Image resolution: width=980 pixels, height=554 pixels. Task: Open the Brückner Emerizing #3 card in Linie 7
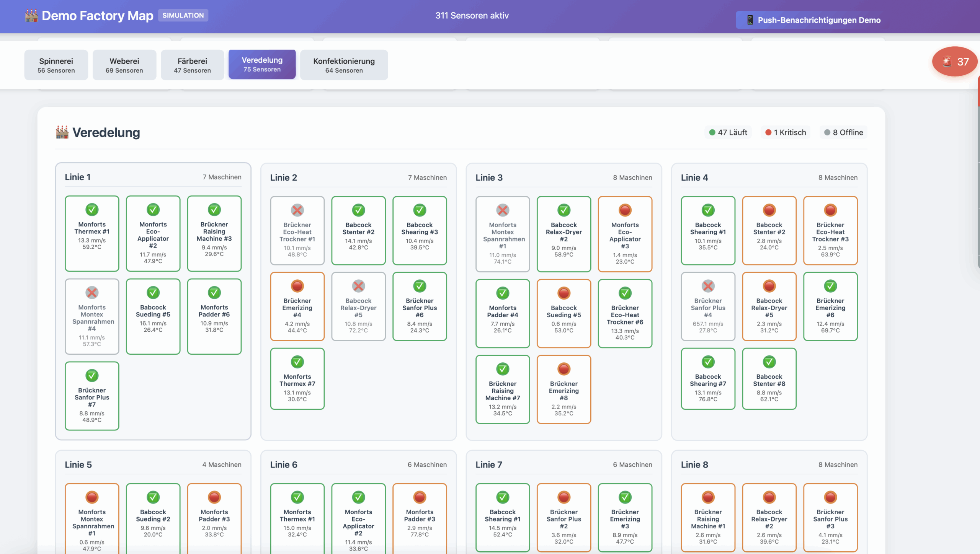click(625, 518)
